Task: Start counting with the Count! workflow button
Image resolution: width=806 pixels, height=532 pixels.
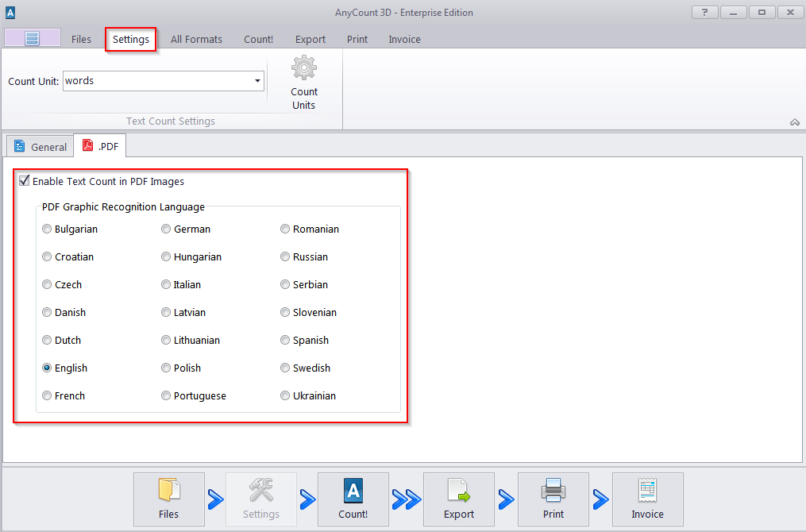Action: [353, 499]
